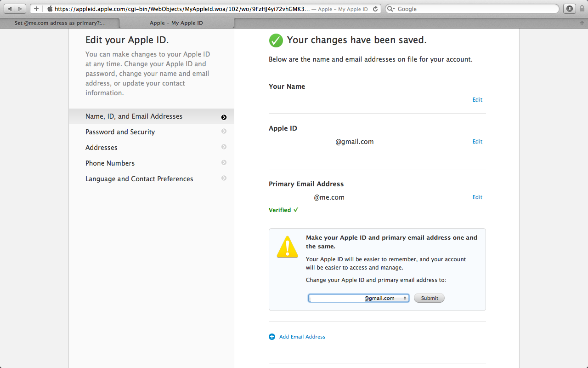Click the blue plus icon for adding email
588x368 pixels.
tap(272, 337)
